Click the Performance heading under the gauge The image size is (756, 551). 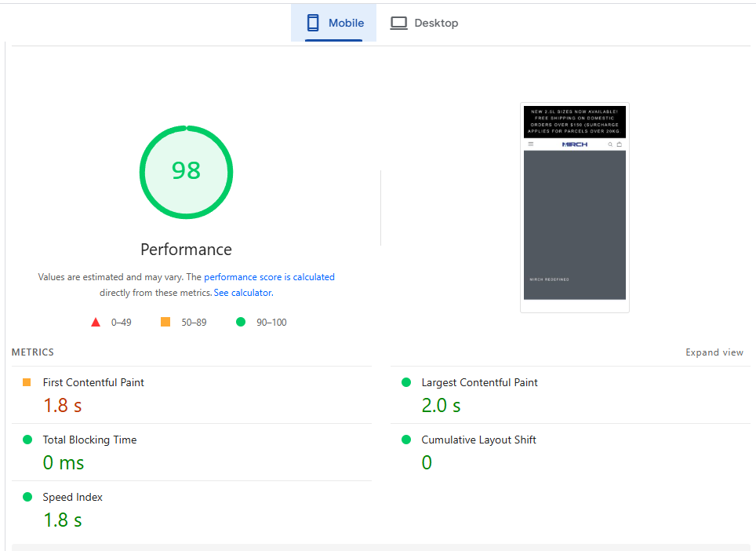[186, 250]
